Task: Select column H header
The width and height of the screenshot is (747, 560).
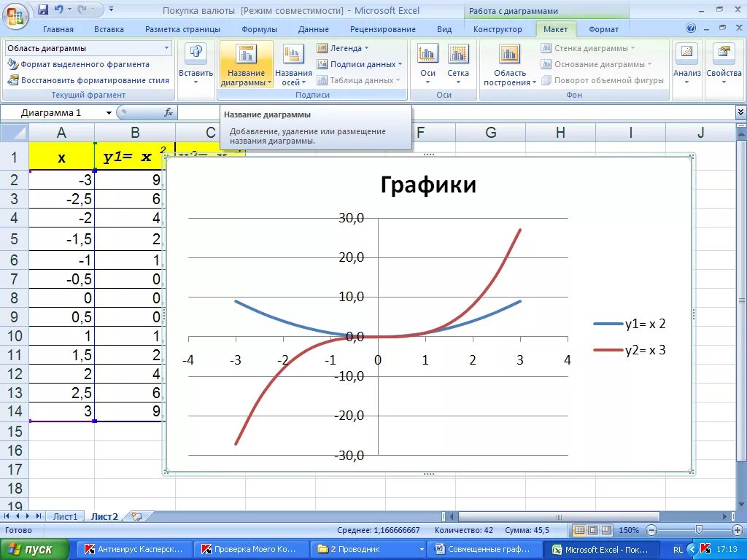Action: pos(560,133)
